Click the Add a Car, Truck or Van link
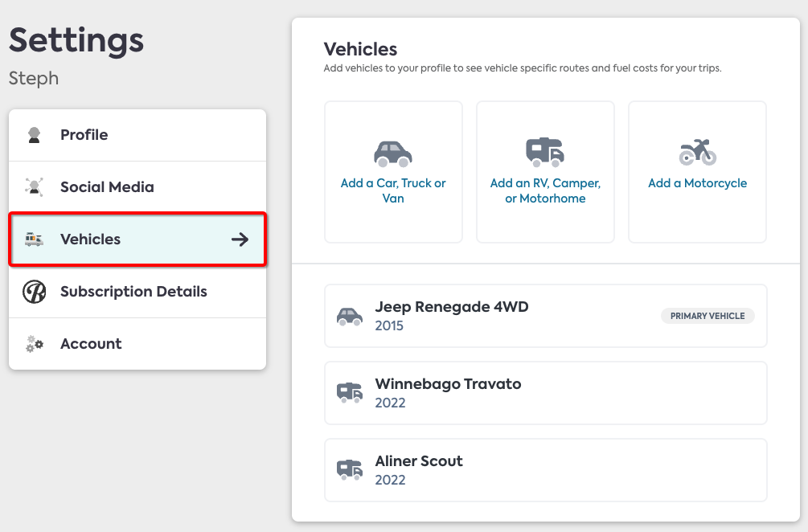 tap(393, 190)
